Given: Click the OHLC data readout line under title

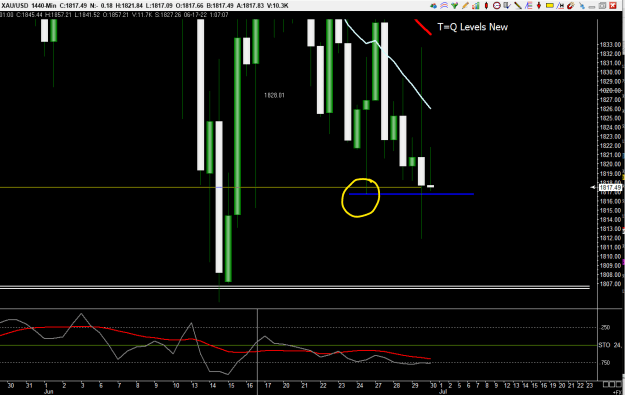Looking at the screenshot, I should coord(114,15).
